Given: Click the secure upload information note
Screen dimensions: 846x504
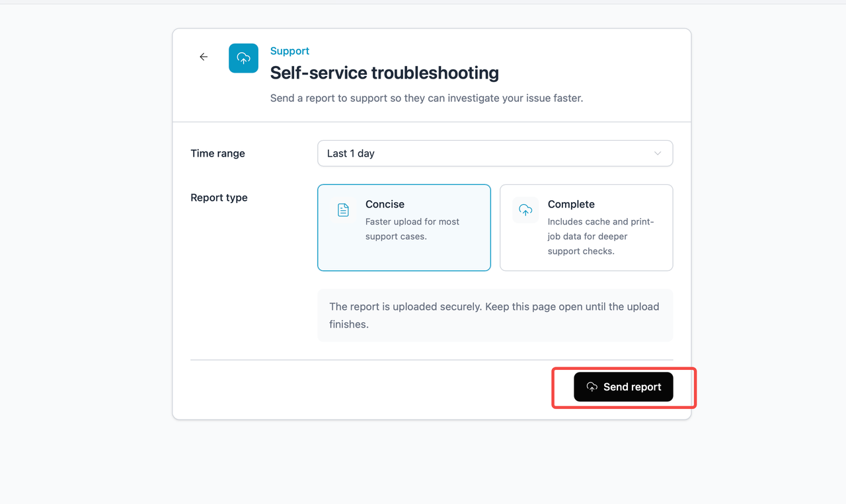Looking at the screenshot, I should click(495, 315).
